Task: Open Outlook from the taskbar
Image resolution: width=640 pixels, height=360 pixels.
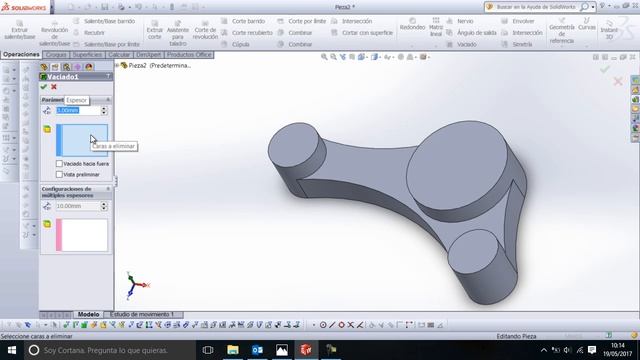Action: 257,350
